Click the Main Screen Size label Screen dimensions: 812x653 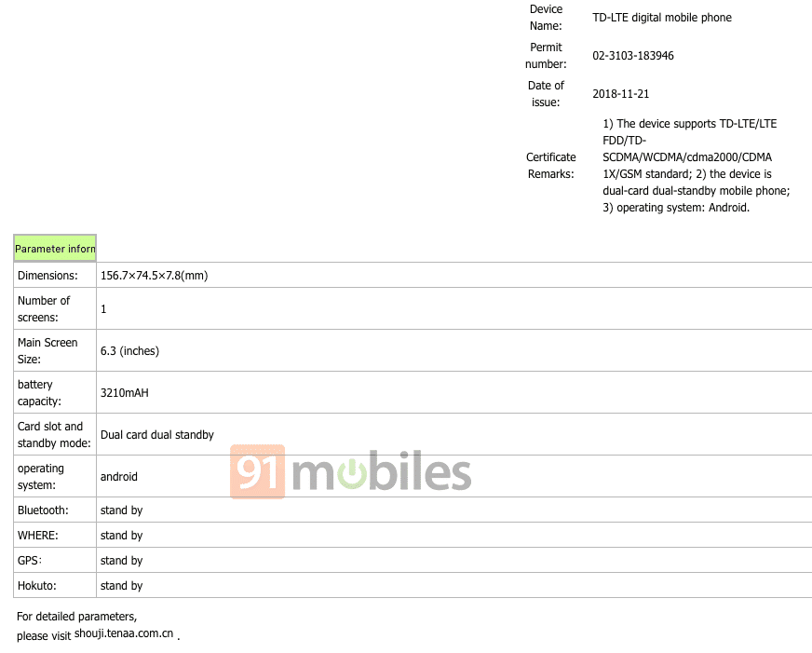pos(47,350)
